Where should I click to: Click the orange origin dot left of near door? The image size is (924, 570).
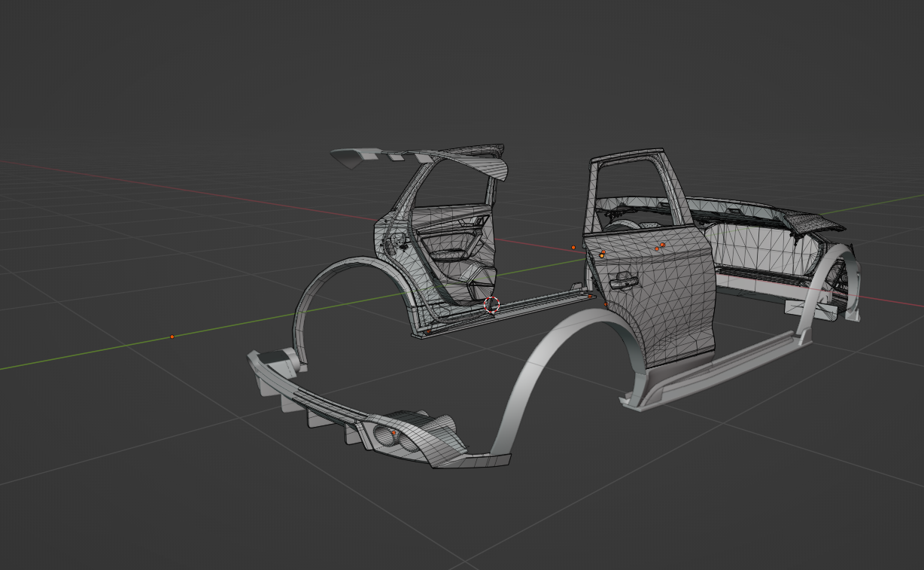pyautogui.click(x=573, y=247)
